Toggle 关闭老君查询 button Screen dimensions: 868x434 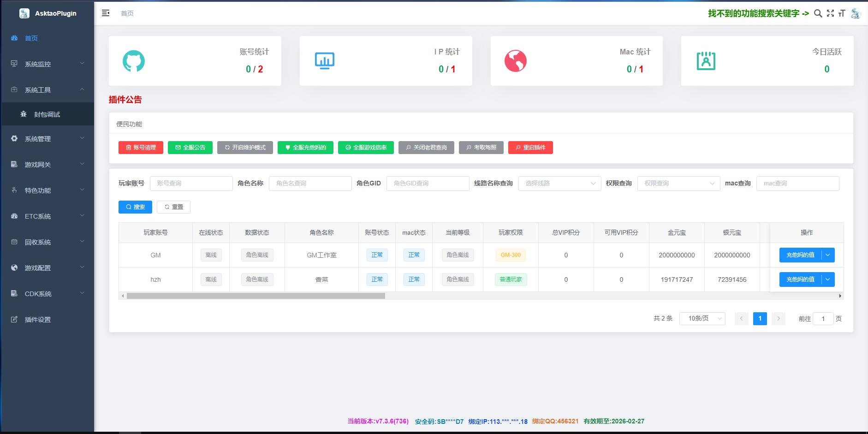(426, 148)
